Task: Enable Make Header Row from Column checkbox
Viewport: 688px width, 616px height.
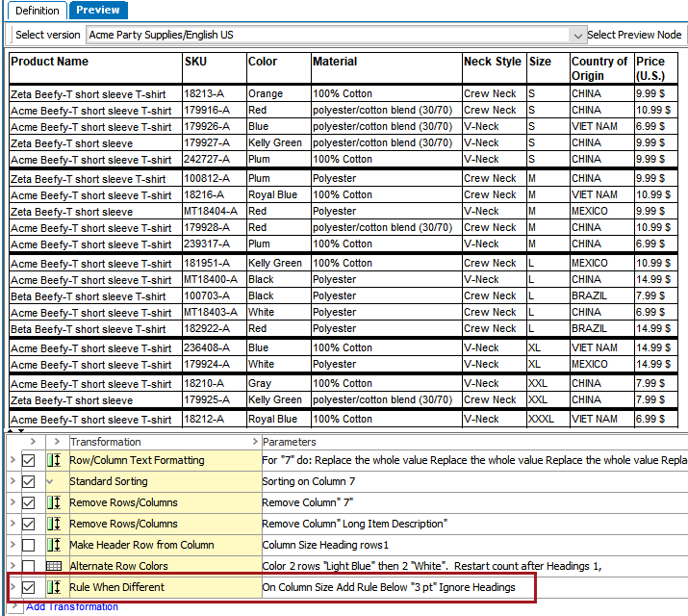Action: point(29,545)
